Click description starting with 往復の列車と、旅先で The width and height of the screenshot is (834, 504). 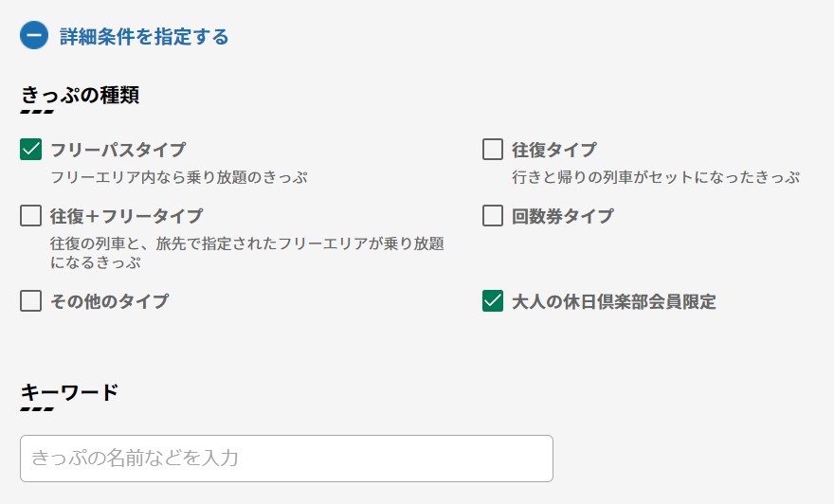coord(247,253)
